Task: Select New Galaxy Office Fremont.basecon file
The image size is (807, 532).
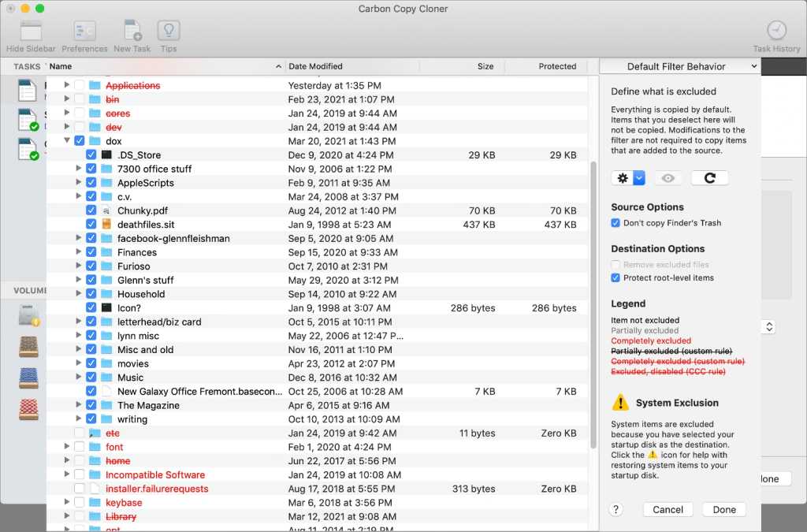Action: (x=317, y=391)
